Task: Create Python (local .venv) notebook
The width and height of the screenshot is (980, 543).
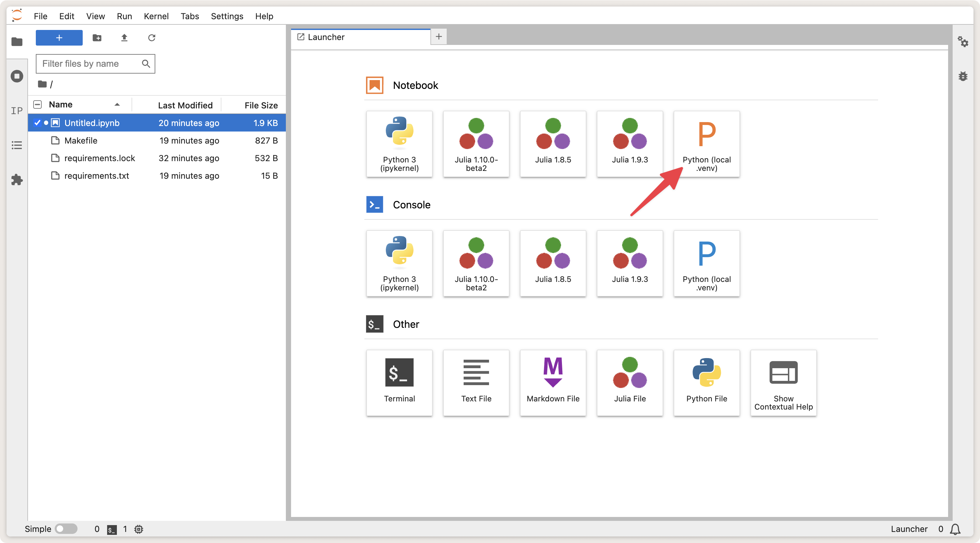Action: click(x=707, y=144)
